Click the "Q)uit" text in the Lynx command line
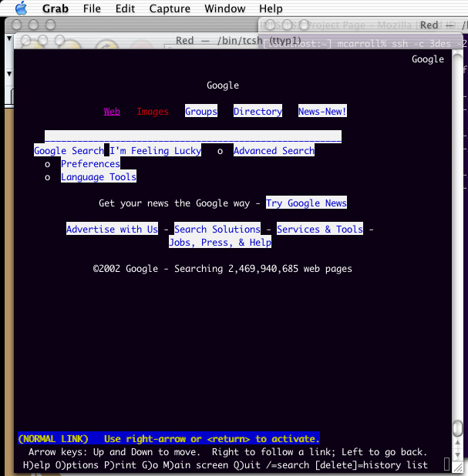This screenshot has width=468, height=476. tap(247, 465)
